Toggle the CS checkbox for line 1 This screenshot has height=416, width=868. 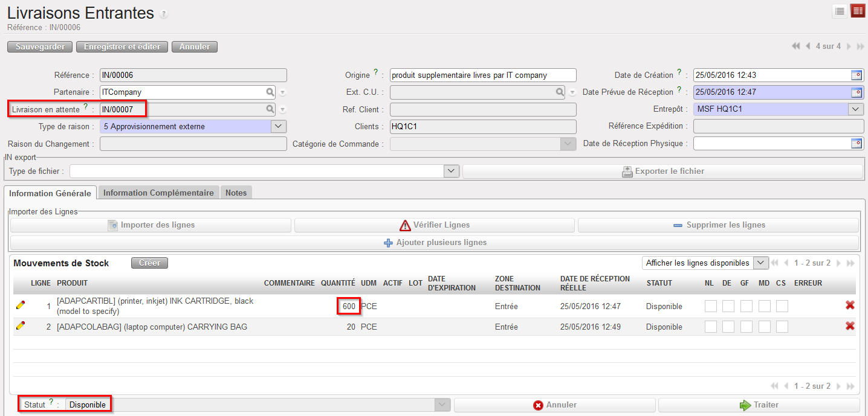pos(782,306)
